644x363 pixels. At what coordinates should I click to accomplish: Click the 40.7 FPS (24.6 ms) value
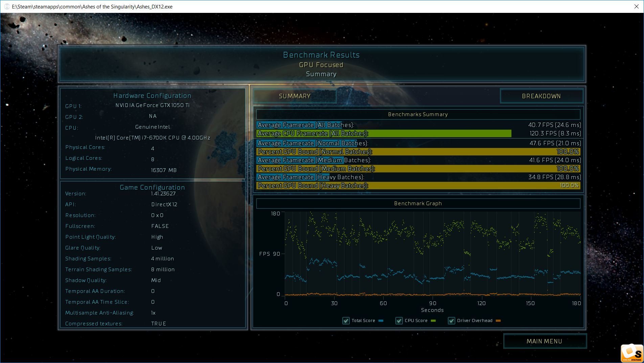click(x=555, y=125)
